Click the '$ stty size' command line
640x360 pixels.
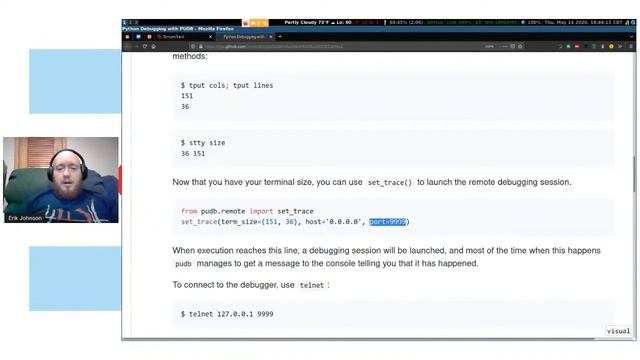(x=203, y=143)
